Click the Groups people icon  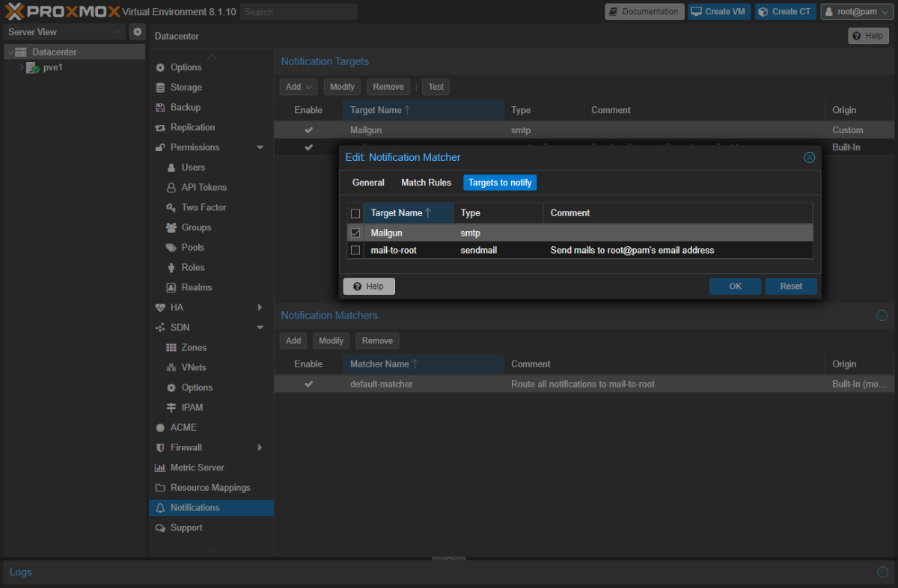tap(171, 227)
